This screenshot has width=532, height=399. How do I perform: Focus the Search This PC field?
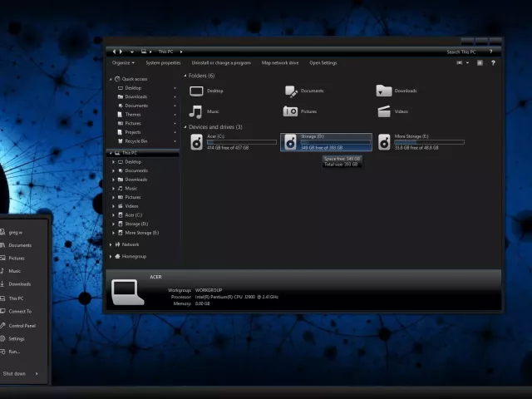tap(461, 52)
